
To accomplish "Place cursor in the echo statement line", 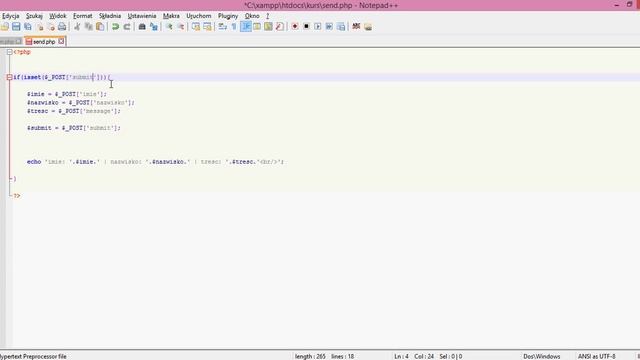I will click(x=156, y=162).
